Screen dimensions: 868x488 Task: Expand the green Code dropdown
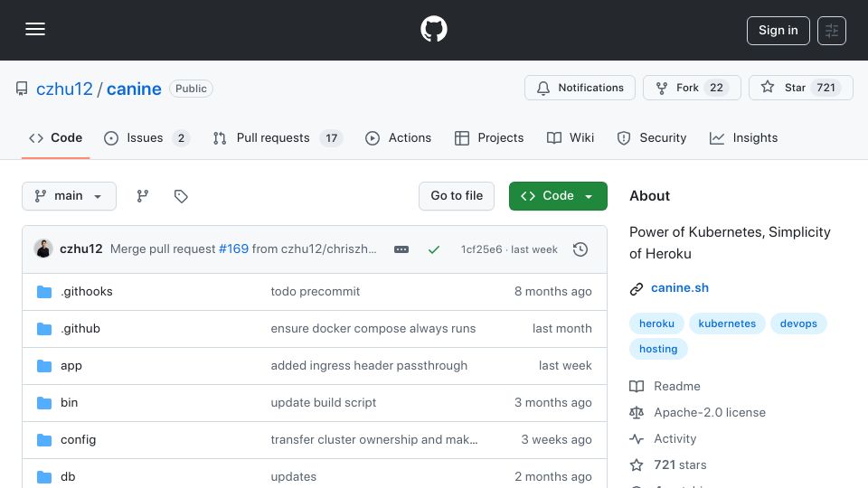[x=558, y=196]
